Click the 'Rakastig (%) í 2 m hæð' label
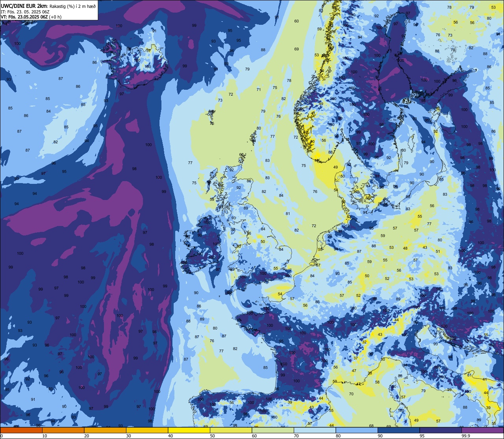The height and width of the screenshot is (439, 504). [72, 6]
